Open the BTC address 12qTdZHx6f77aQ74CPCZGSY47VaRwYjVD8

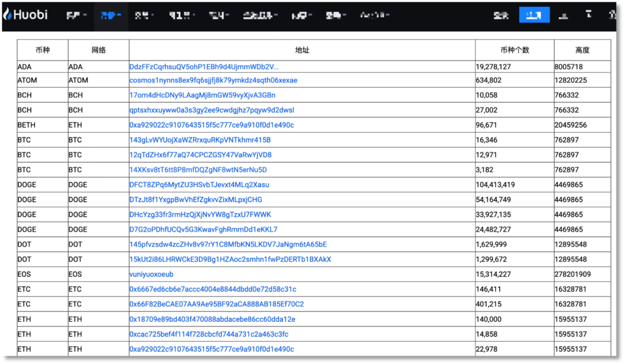click(x=200, y=155)
